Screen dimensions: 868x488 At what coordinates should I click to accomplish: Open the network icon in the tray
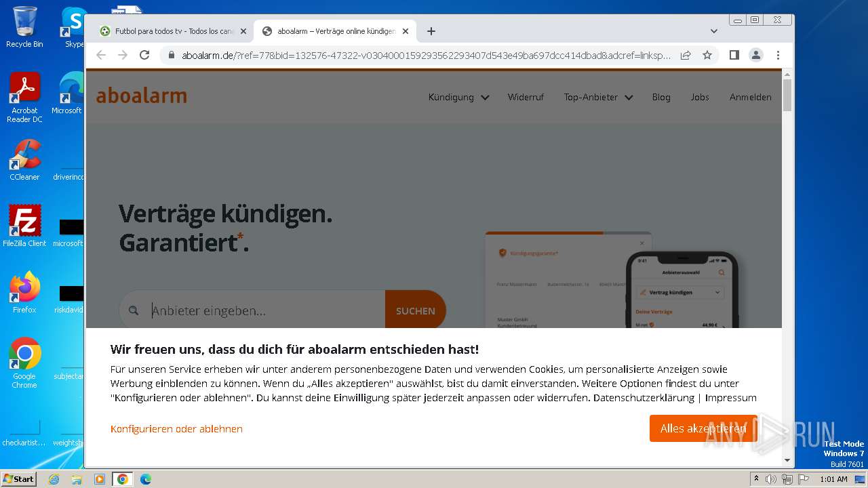[787, 479]
